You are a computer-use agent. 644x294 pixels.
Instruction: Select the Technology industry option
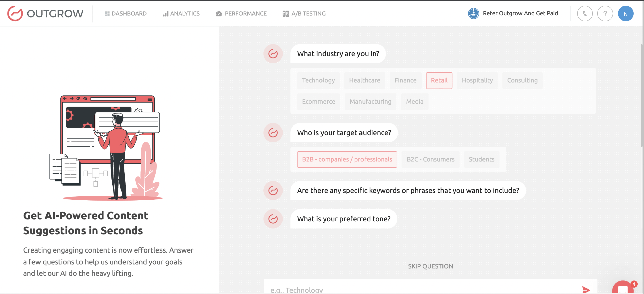[318, 80]
